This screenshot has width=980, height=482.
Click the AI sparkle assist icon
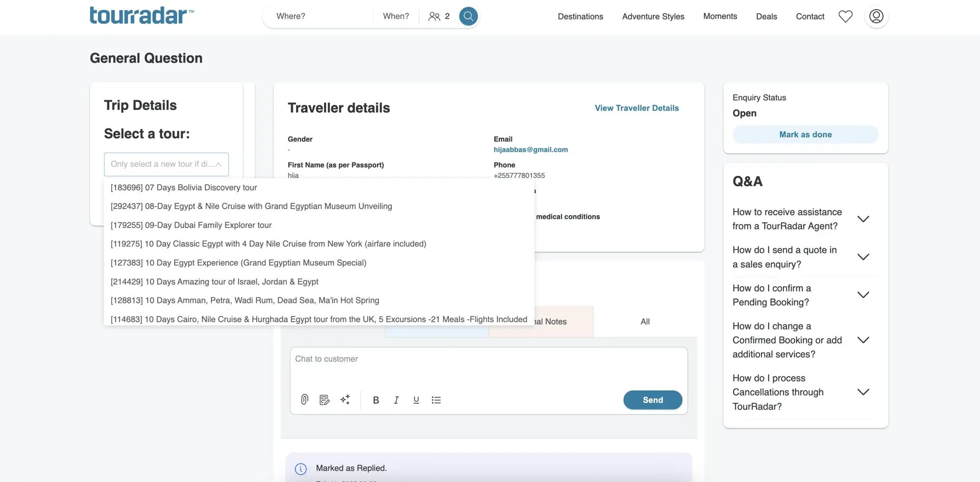(345, 400)
